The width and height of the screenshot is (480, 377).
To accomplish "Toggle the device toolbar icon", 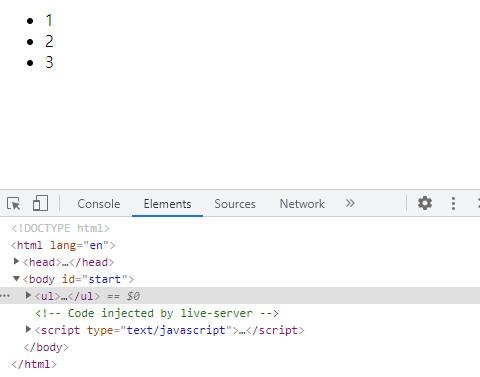I will pos(40,203).
